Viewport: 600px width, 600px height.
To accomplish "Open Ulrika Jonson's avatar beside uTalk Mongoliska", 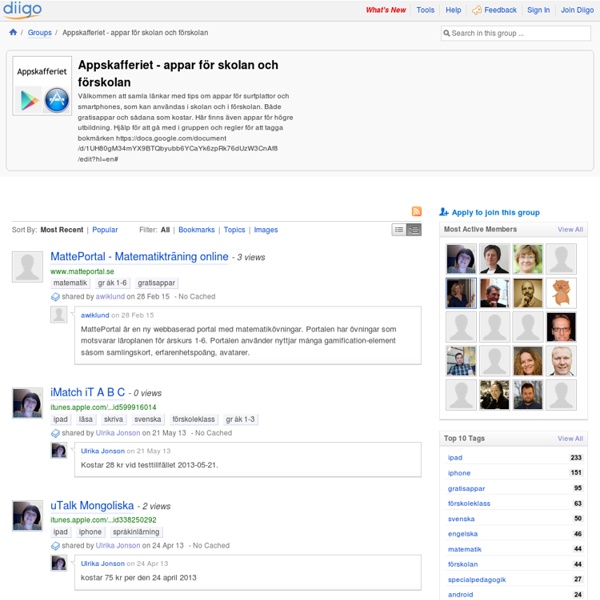I will click(x=27, y=515).
